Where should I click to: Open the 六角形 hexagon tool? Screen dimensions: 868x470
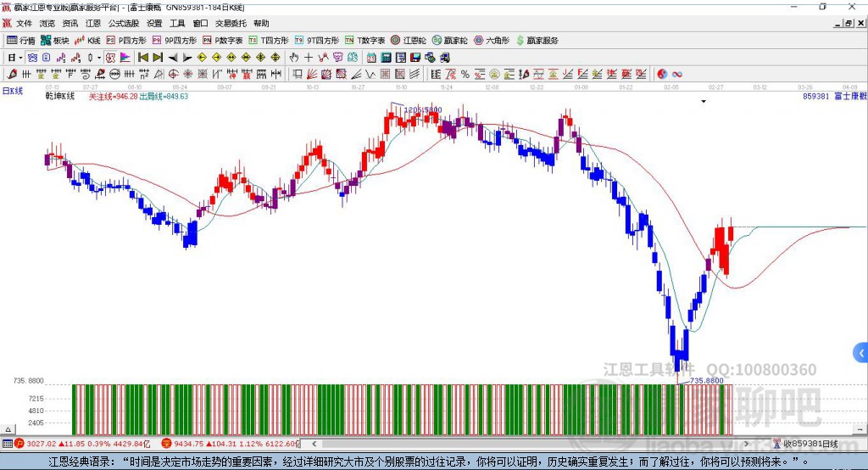click(x=492, y=41)
